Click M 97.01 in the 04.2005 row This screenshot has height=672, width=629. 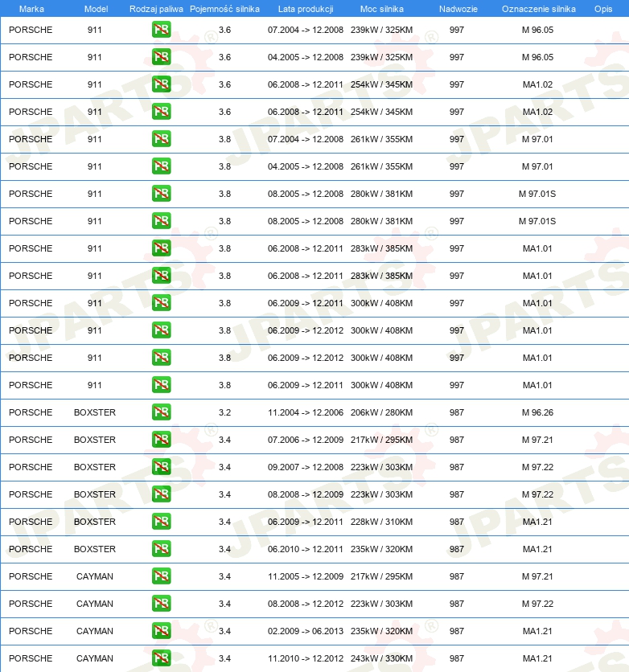tap(537, 166)
